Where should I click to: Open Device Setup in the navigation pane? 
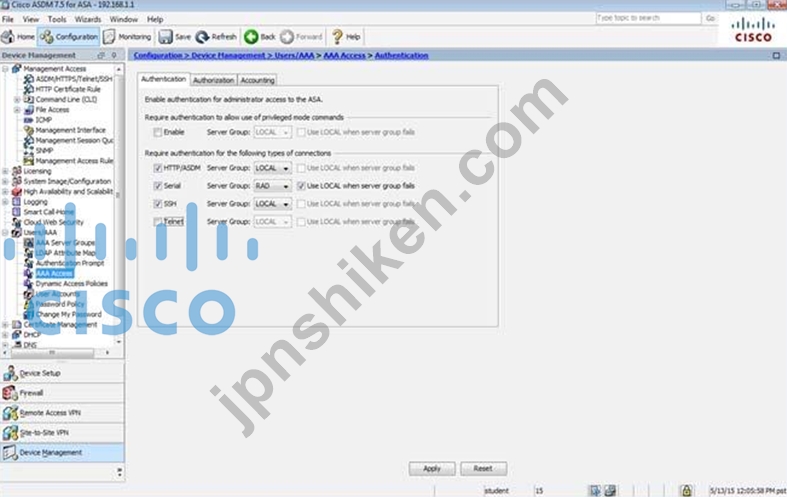click(62, 373)
